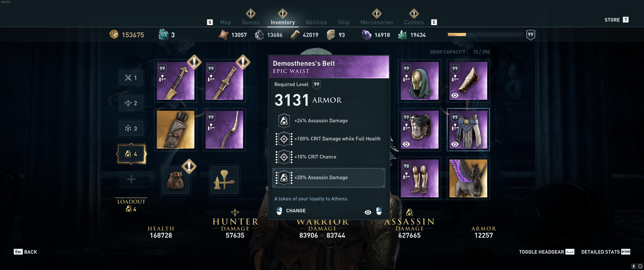Open the pickaxe and axe tools slot
Image resolution: width=644 pixels, height=270 pixels.
pos(224,180)
